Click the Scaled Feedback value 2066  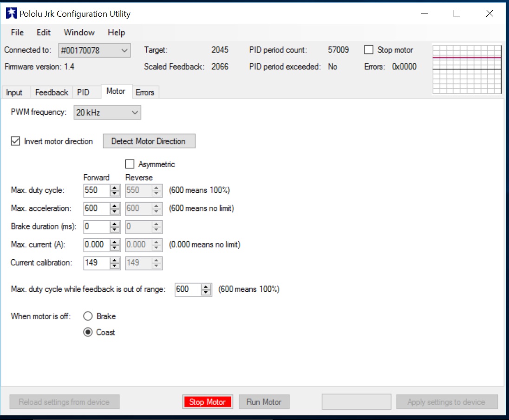(x=220, y=67)
